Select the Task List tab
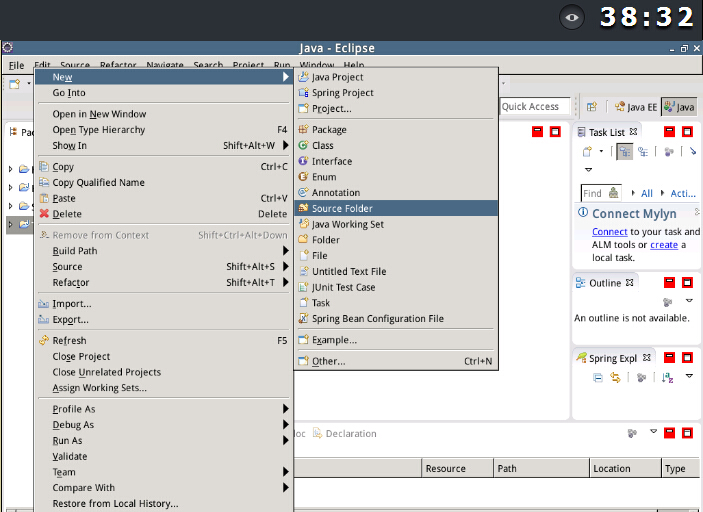Screen dimensions: 703x512 click(607, 132)
